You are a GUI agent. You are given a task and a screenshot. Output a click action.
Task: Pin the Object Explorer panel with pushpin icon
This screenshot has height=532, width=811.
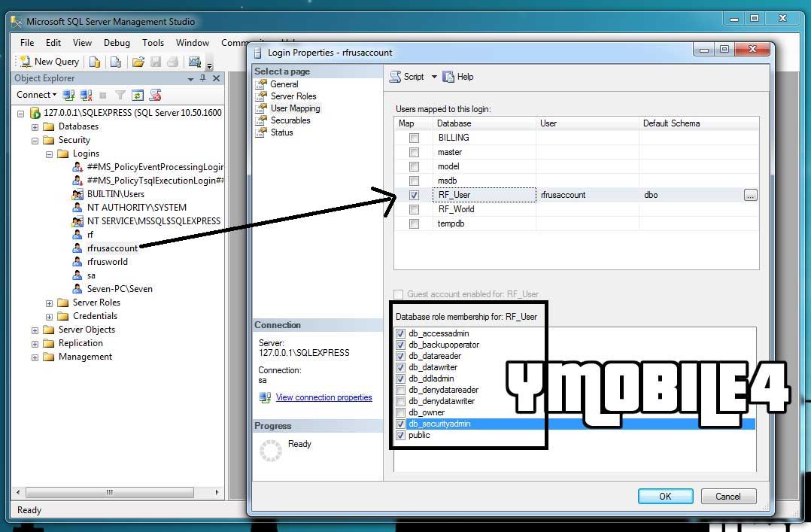203,78
